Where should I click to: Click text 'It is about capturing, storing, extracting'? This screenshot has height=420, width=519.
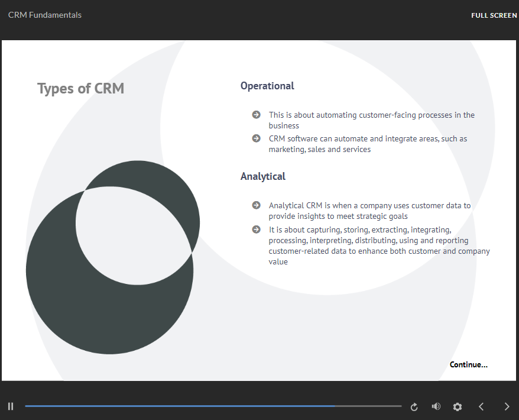pyautogui.click(x=379, y=245)
